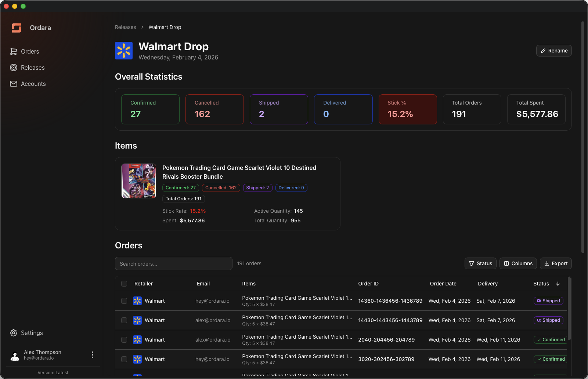Click the Accounts envelope icon
The image size is (588, 379).
pos(14,84)
